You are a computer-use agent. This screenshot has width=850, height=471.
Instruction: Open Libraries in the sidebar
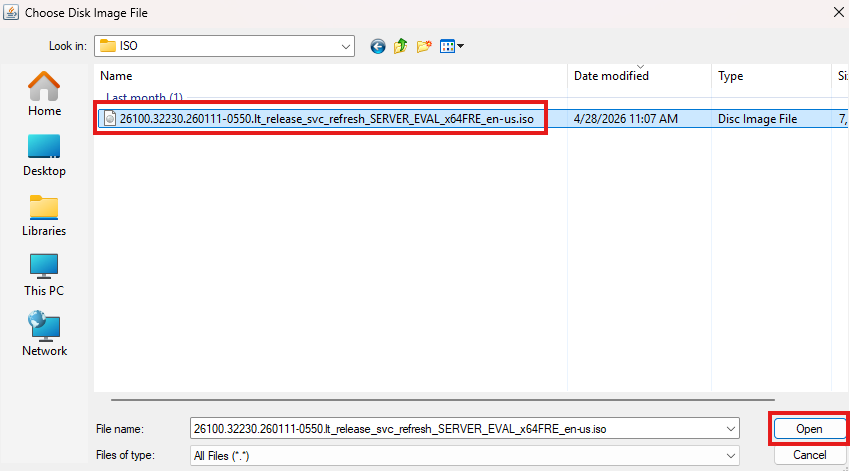(44, 215)
